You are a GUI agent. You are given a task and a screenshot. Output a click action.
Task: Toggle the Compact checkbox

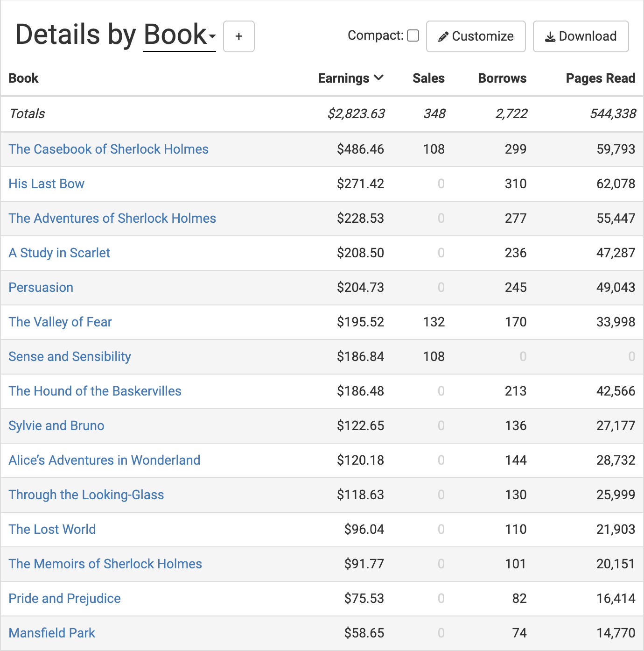[413, 36]
